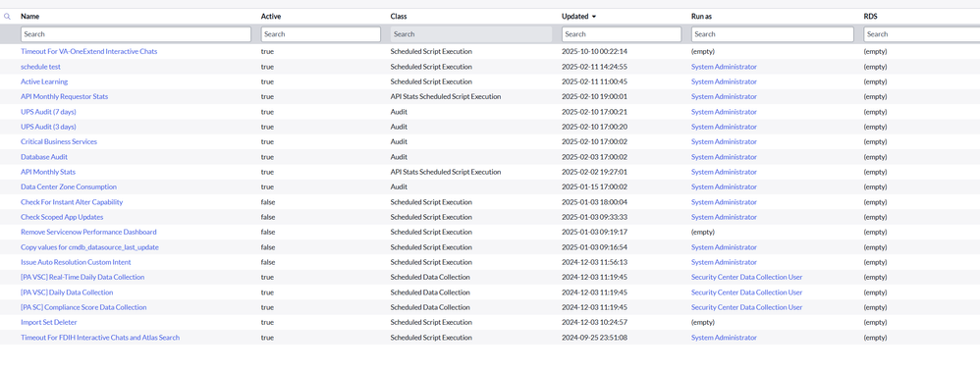Image resolution: width=980 pixels, height=373 pixels.
Task: Click the Active column header
Action: click(271, 17)
